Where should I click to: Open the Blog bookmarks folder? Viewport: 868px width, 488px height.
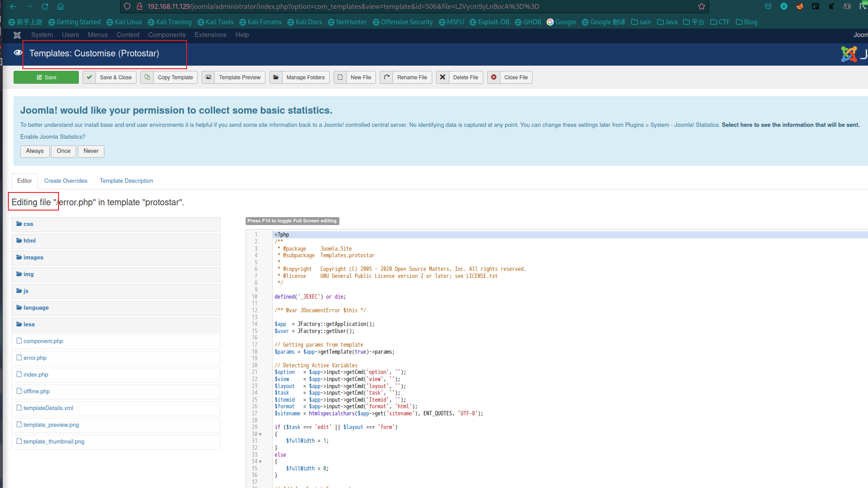(747, 22)
